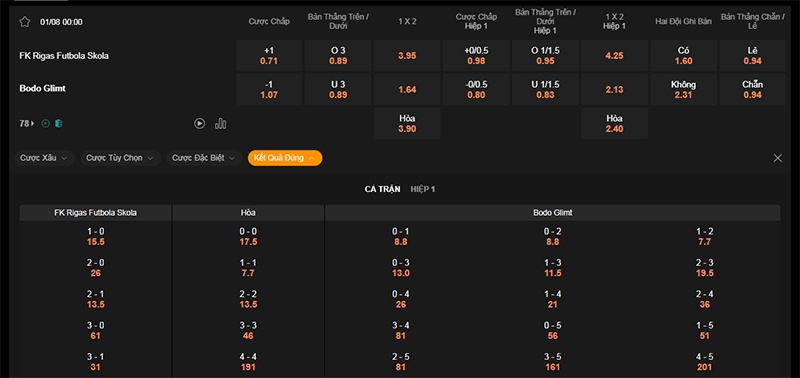
Task: Select handicap +1 odds 0.71
Action: point(269,56)
